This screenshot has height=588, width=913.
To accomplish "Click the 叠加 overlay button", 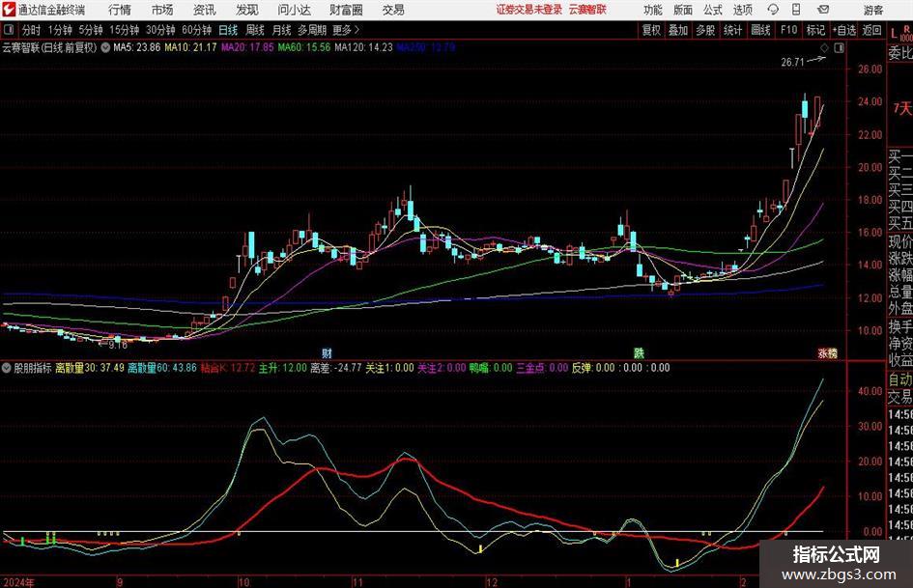I will pos(678,30).
